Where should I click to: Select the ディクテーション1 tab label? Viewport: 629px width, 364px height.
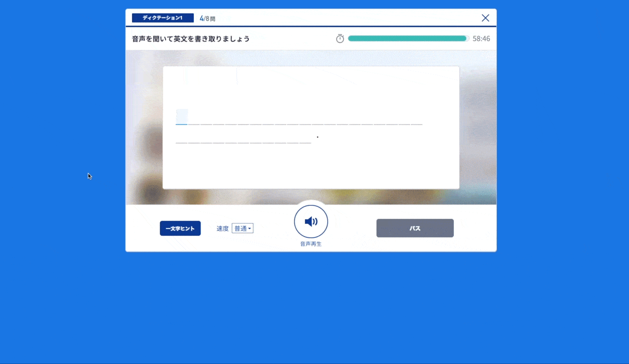163,18
